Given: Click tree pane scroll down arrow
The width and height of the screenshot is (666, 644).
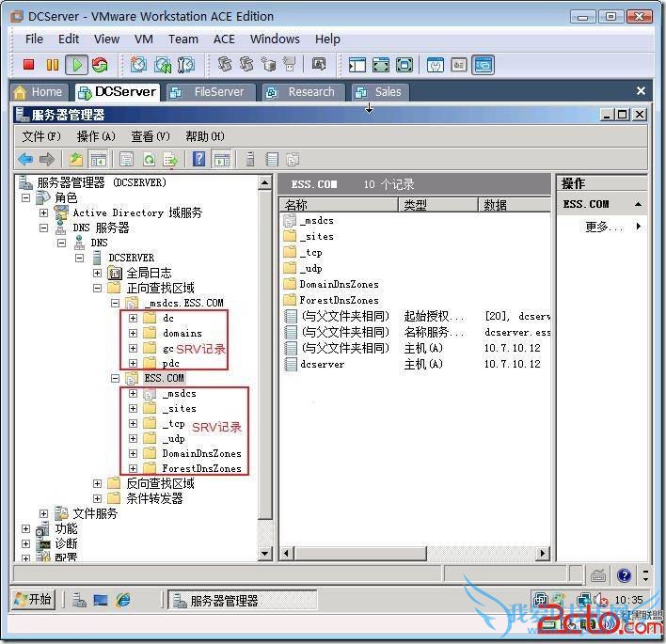Looking at the screenshot, I should click(265, 553).
